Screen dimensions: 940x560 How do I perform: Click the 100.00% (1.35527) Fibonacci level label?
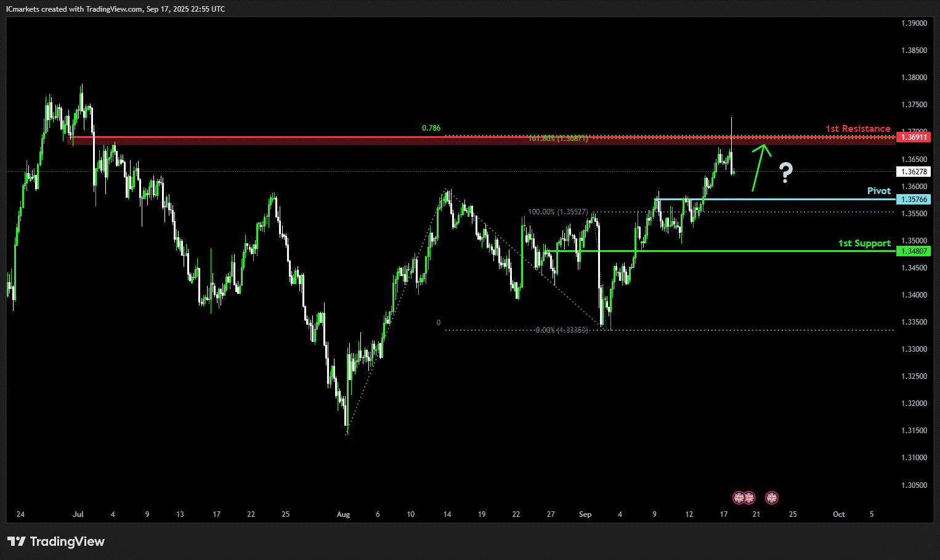point(557,212)
